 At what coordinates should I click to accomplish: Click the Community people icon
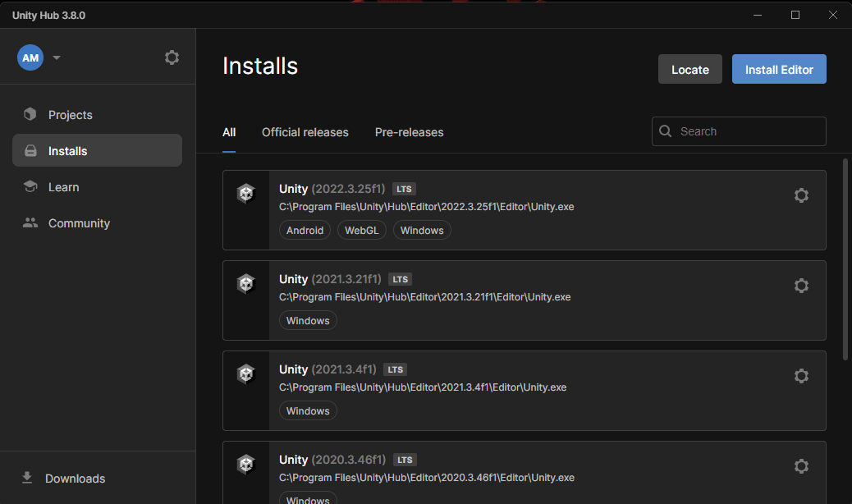click(30, 222)
